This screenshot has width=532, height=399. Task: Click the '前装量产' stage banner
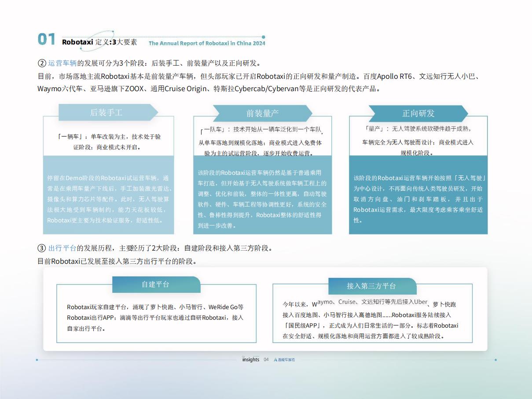coord(262,113)
